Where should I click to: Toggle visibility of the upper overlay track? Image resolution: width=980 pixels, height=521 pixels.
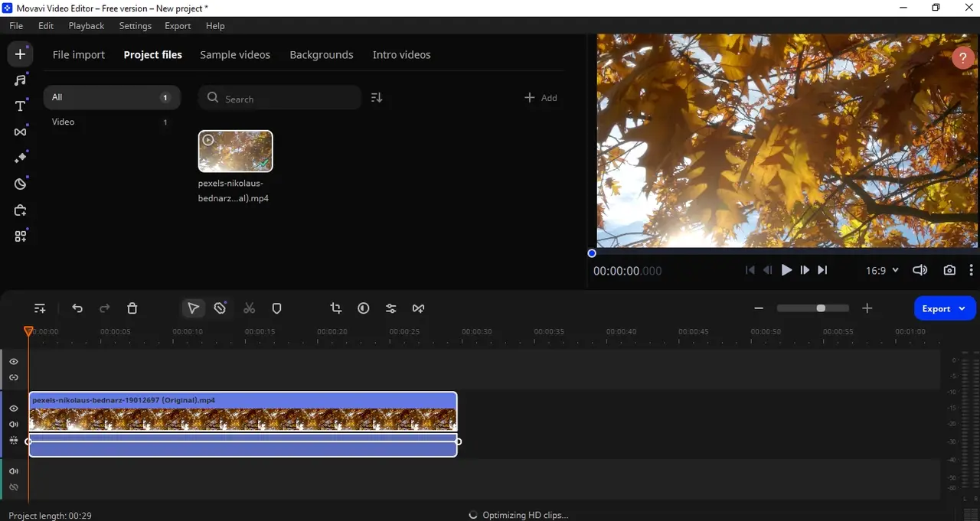pyautogui.click(x=14, y=362)
